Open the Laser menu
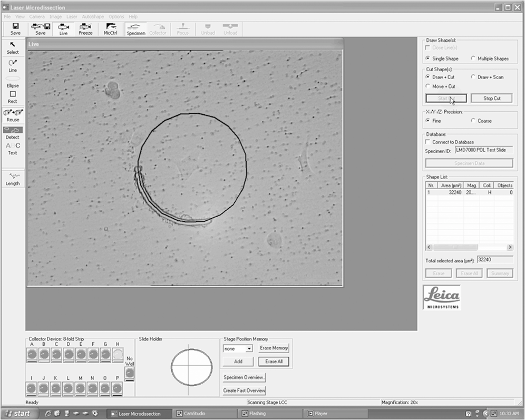The image size is (525, 420). point(72,16)
